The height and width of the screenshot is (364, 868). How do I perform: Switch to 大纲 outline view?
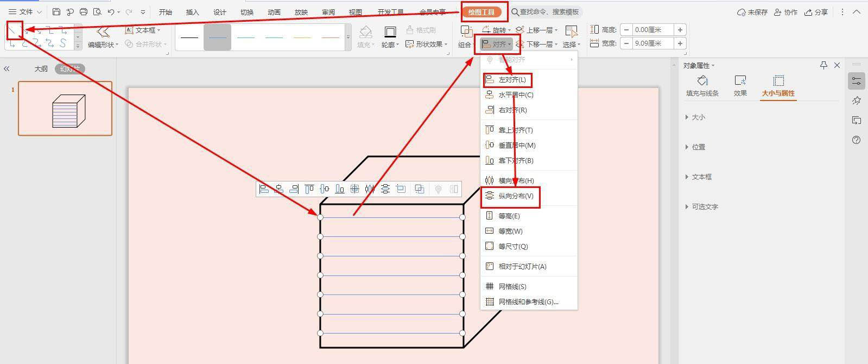pyautogui.click(x=41, y=69)
